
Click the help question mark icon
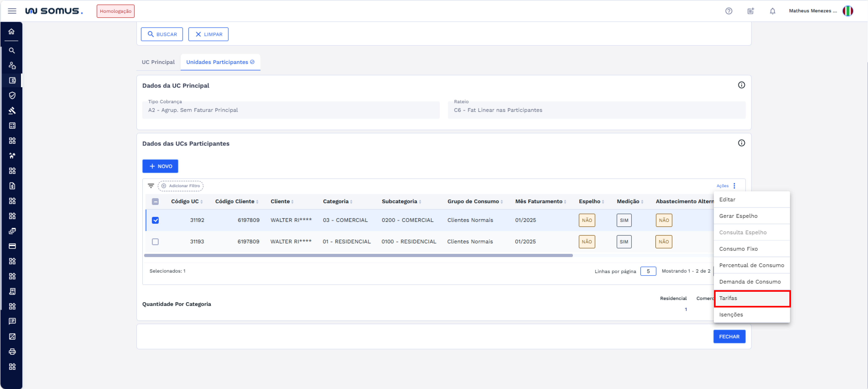[x=729, y=11]
